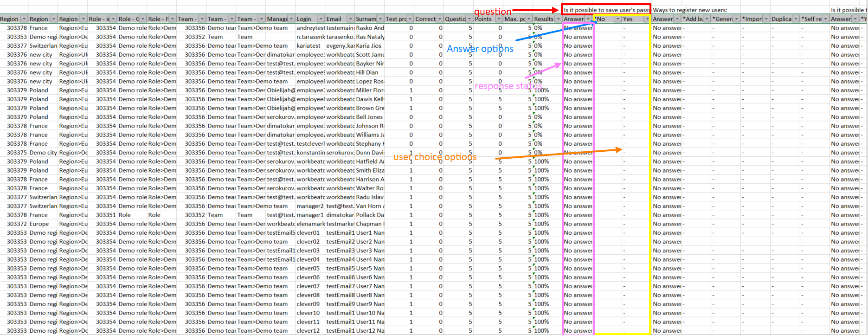
Task: Click the surname cell 'Van Horn'
Action: (x=370, y=206)
